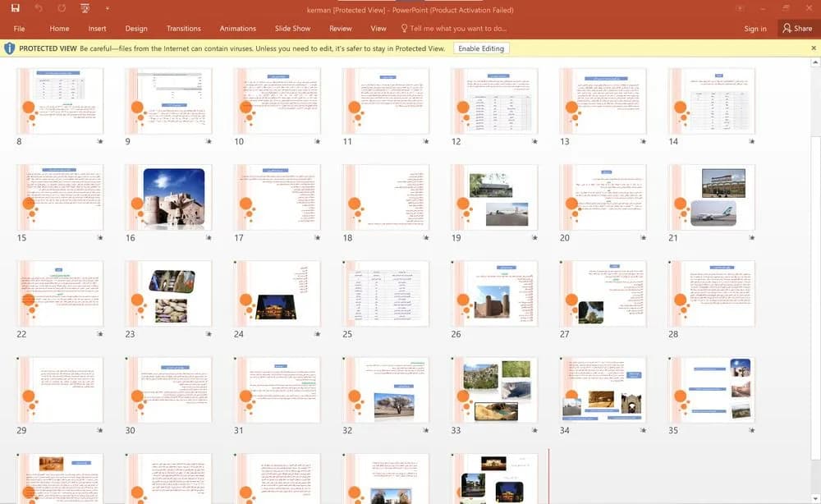Start slideshow from beginning icon
The image size is (821, 504).
click(85, 8)
